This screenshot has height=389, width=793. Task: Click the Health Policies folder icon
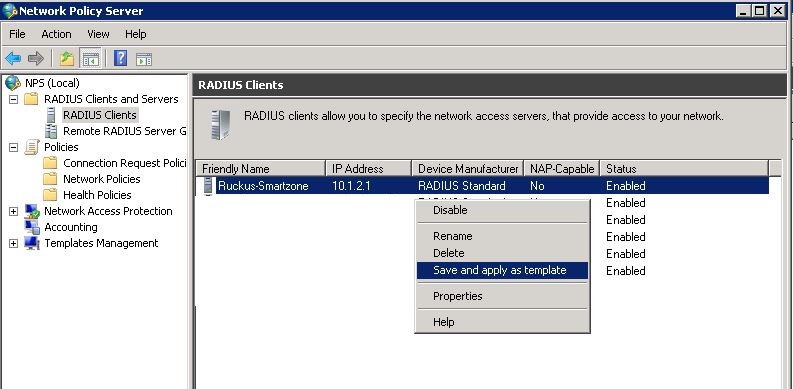click(x=50, y=195)
